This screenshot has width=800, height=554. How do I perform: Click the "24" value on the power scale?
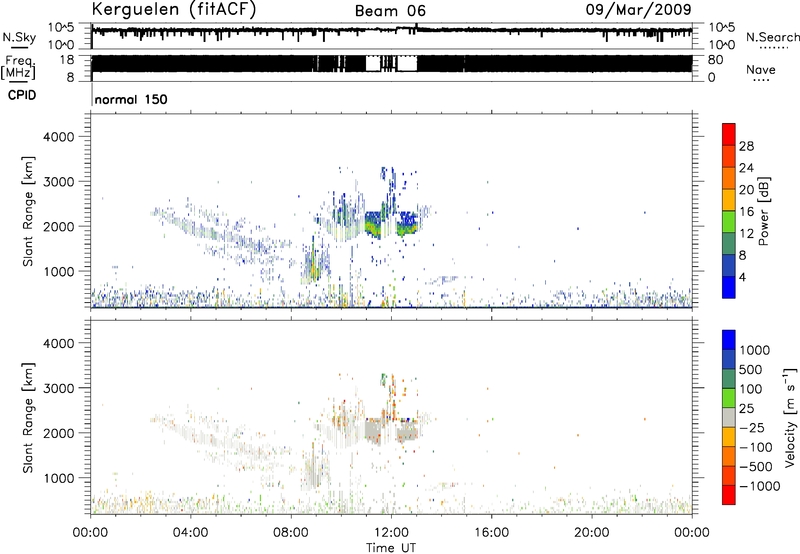click(746, 168)
